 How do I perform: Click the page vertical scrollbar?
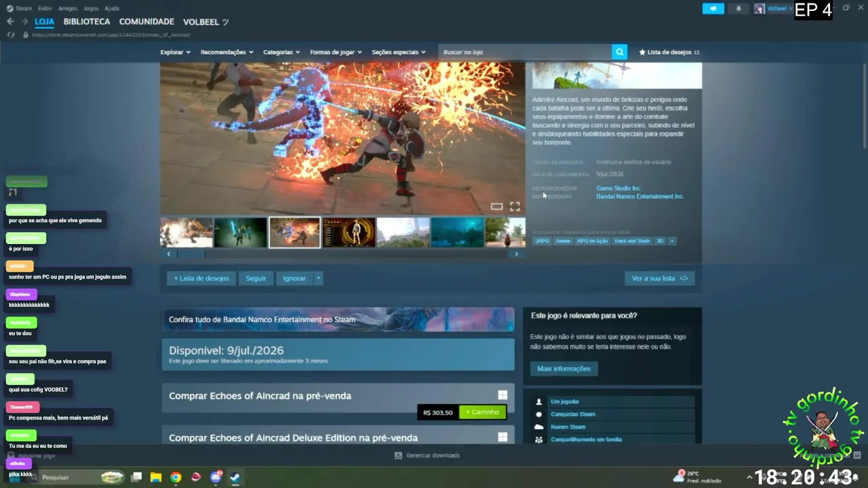(865, 105)
